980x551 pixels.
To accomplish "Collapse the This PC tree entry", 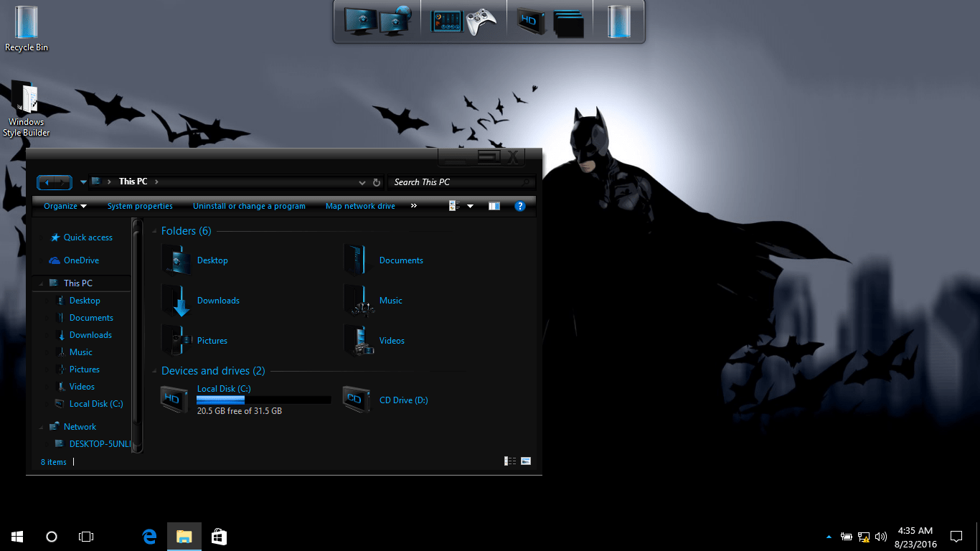I will tap(41, 283).
